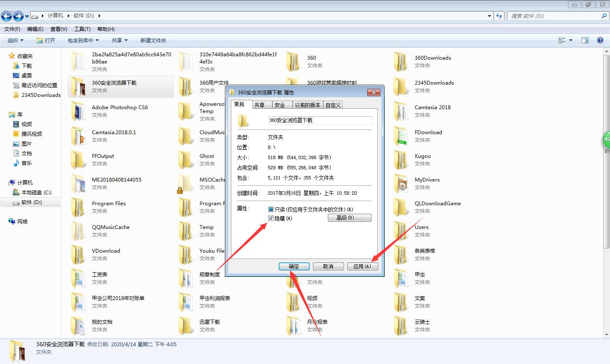Open the view options dropdown arrow
This screenshot has height=364, width=610.
[x=571, y=40]
